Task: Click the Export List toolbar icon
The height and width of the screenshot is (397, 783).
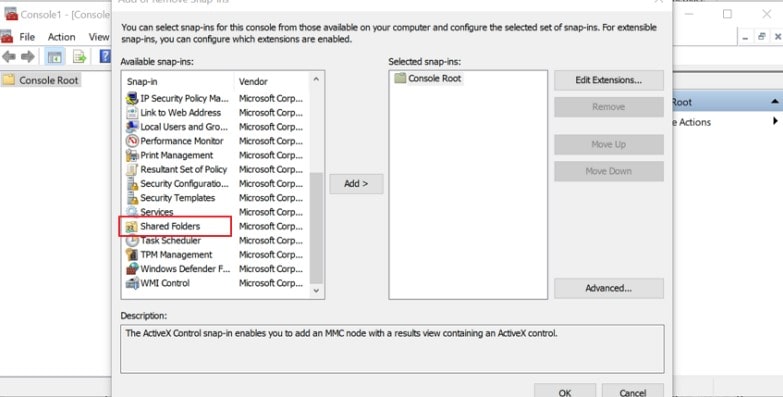Action: (79, 56)
